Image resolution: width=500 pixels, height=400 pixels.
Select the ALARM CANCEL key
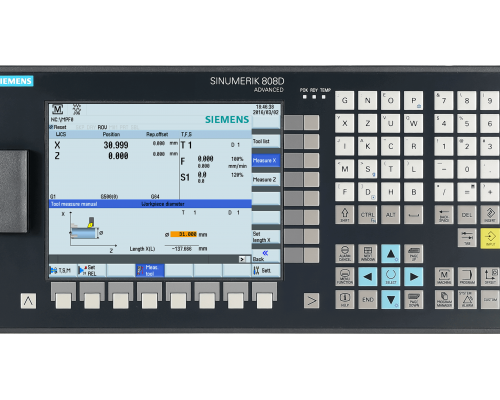point(345,254)
